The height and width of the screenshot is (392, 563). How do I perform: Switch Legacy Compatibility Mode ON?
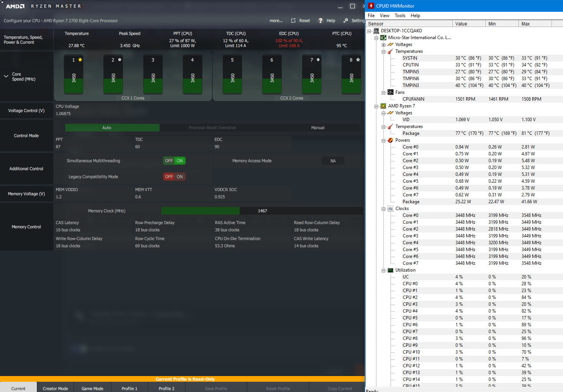click(180, 177)
